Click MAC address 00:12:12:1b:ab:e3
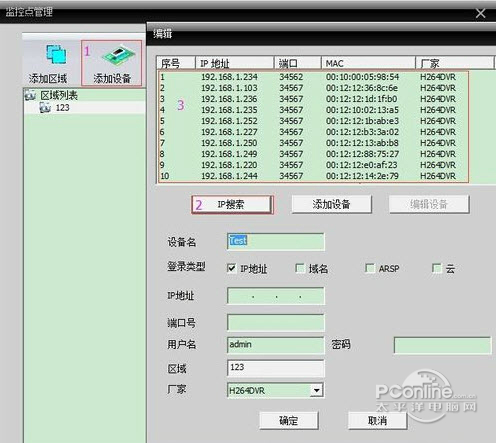 click(362, 121)
